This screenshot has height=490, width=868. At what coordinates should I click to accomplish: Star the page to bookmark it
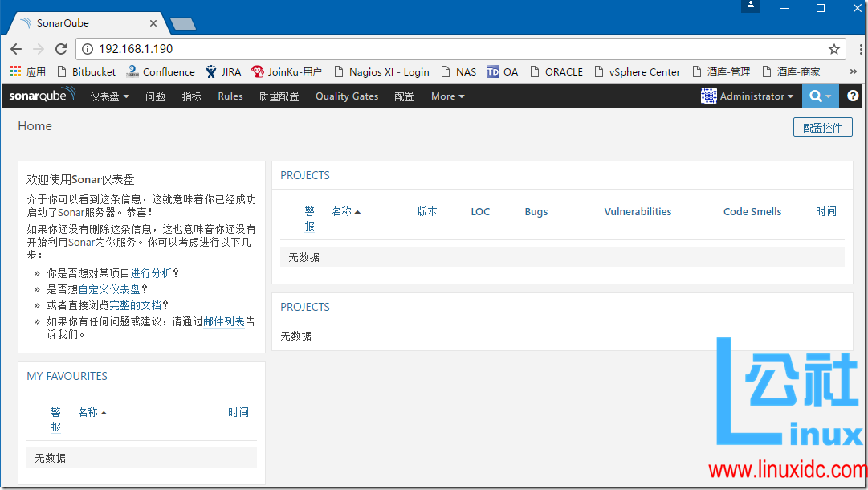[833, 49]
